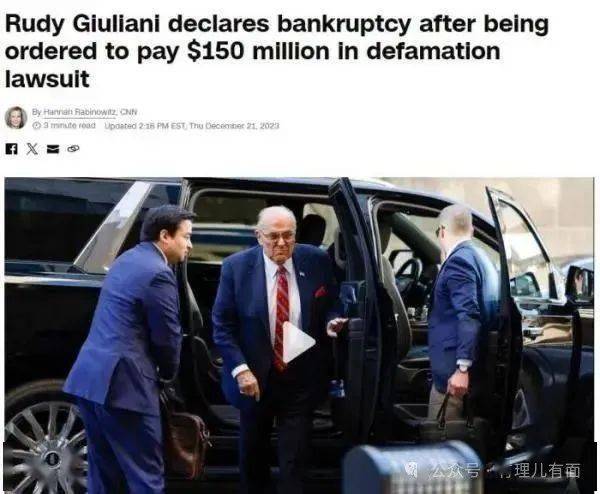The height and width of the screenshot is (494, 600).
Task: Click the clock icon beside 3 minute read
Action: (x=36, y=126)
